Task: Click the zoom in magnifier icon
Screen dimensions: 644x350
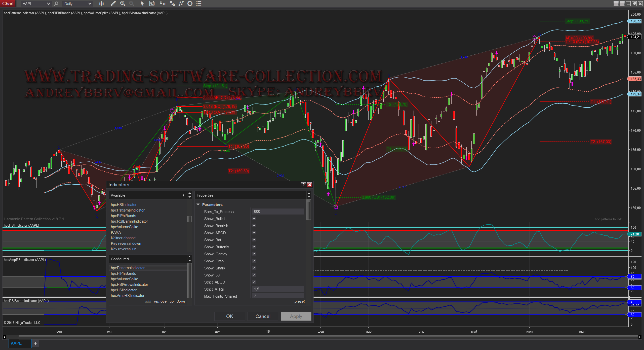Action: 123,4
